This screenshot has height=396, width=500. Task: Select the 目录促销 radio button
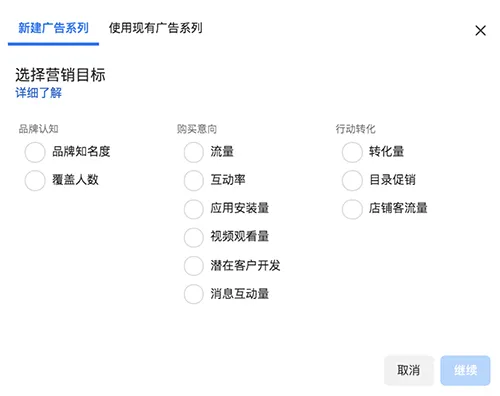pos(352,180)
